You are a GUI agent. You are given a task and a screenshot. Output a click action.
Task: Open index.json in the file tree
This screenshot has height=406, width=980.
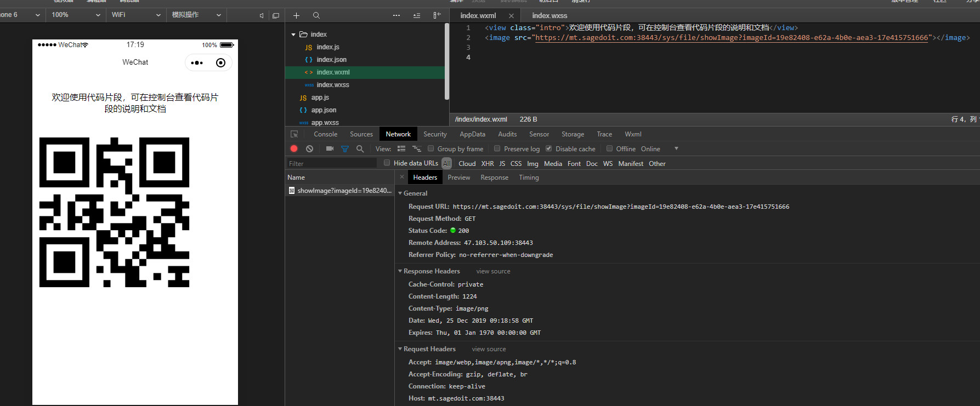coord(331,60)
